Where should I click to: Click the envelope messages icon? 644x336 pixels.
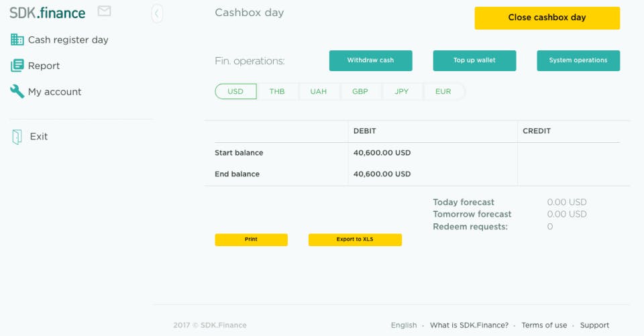click(104, 11)
